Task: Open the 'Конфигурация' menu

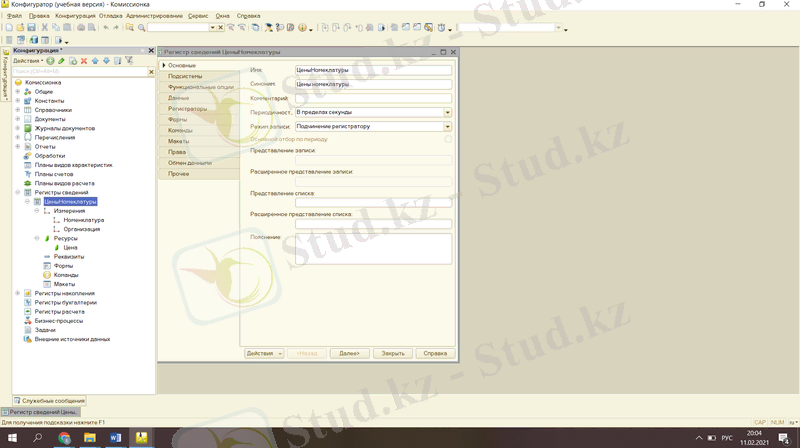Action: point(75,16)
